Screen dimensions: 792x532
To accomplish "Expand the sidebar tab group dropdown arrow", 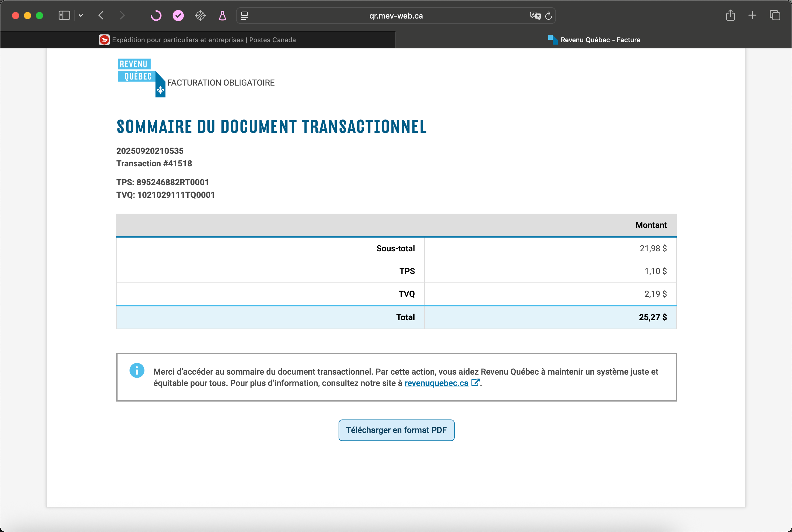I will 81,16.
